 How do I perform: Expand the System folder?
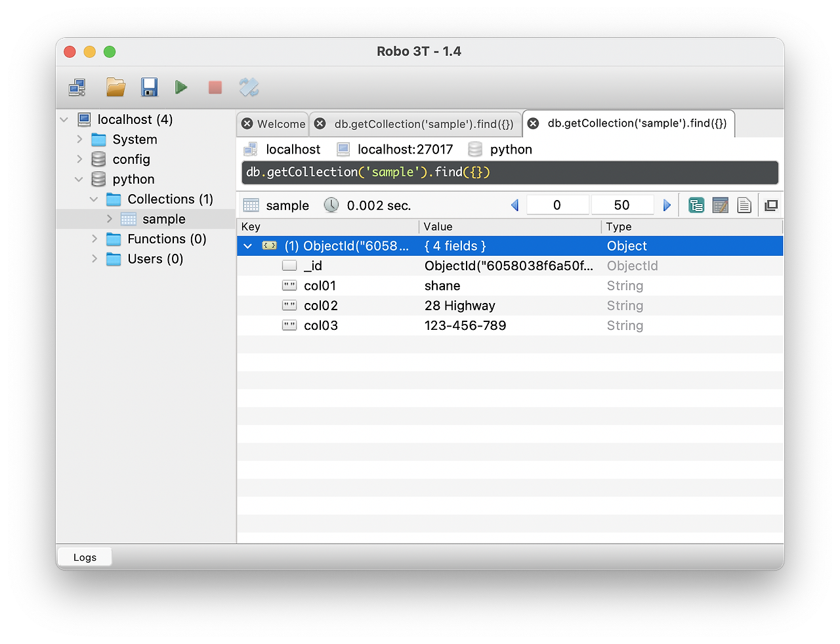79,139
